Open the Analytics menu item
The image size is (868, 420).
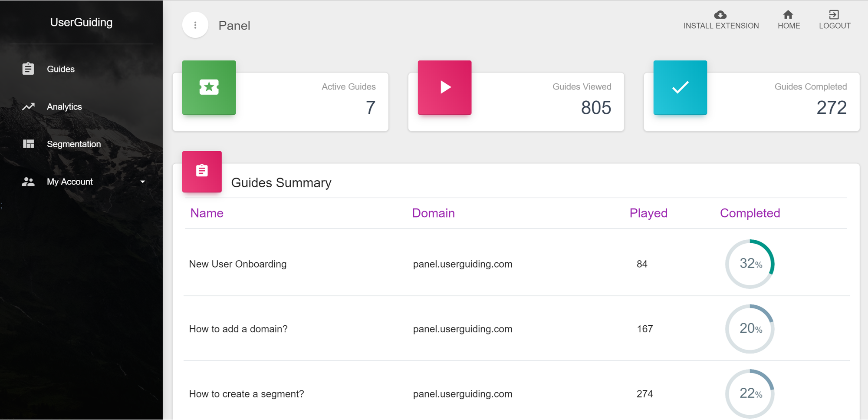pyautogui.click(x=64, y=107)
